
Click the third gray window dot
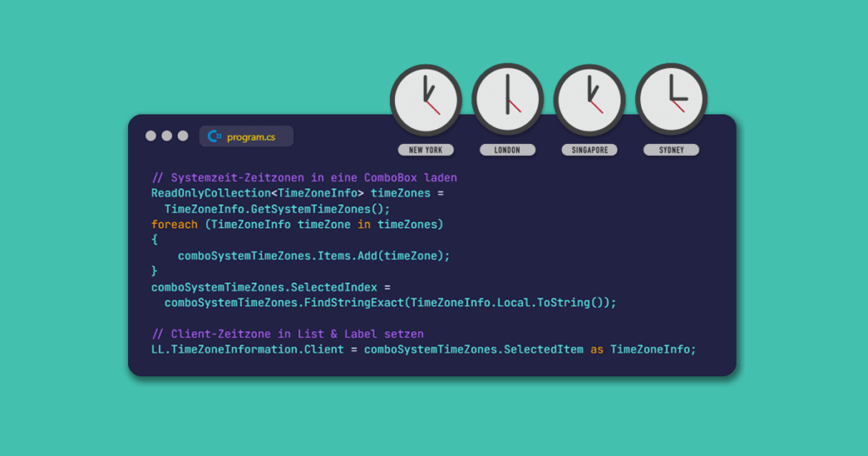[x=183, y=136]
